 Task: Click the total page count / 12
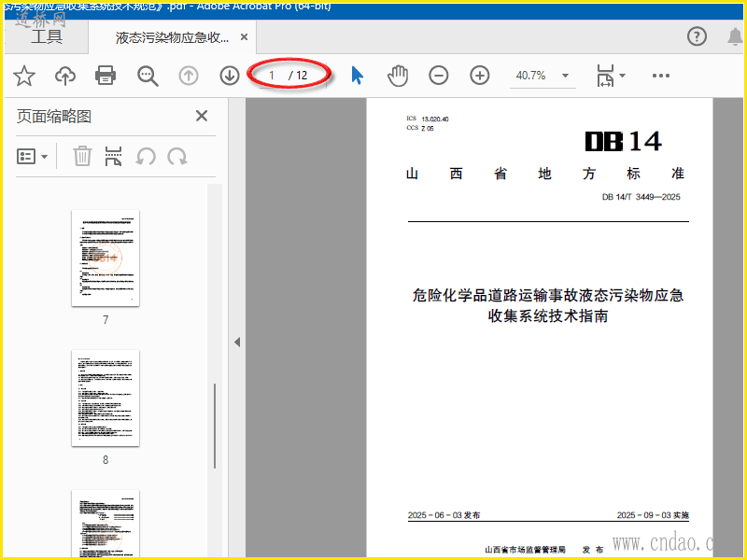pyautogui.click(x=298, y=76)
